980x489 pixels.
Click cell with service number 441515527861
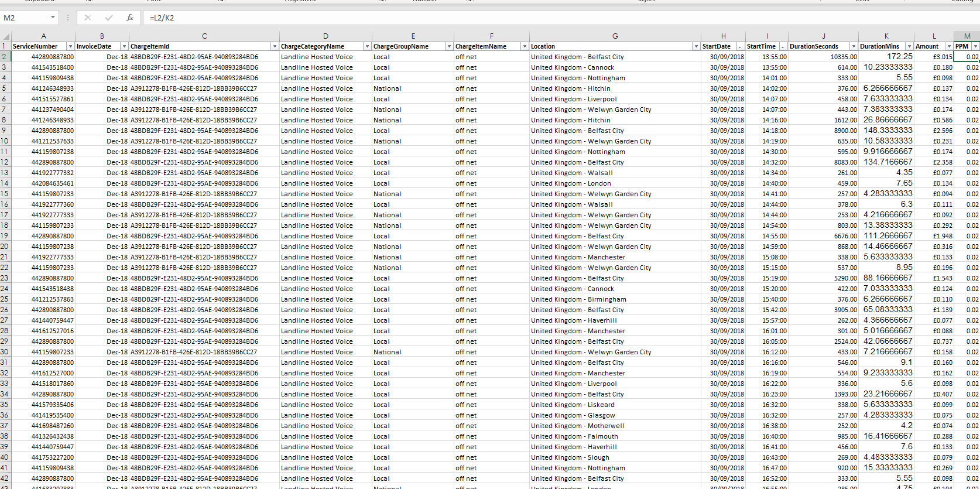43,99
